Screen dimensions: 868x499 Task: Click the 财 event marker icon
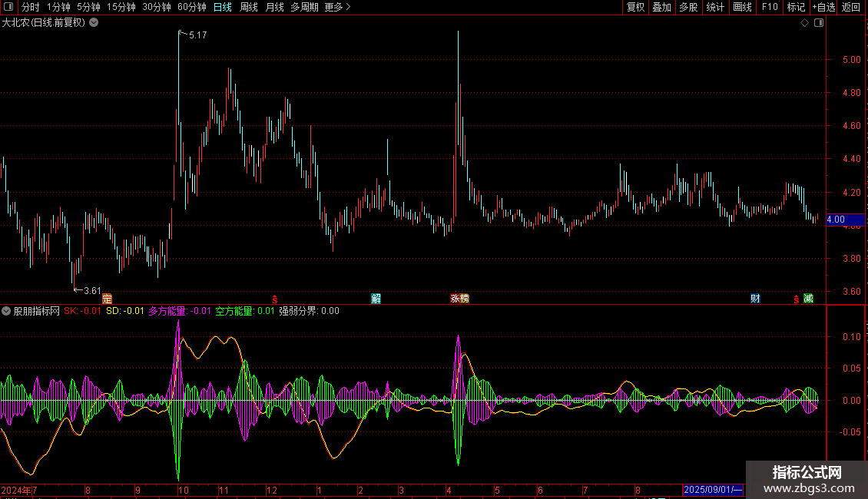[x=756, y=298]
